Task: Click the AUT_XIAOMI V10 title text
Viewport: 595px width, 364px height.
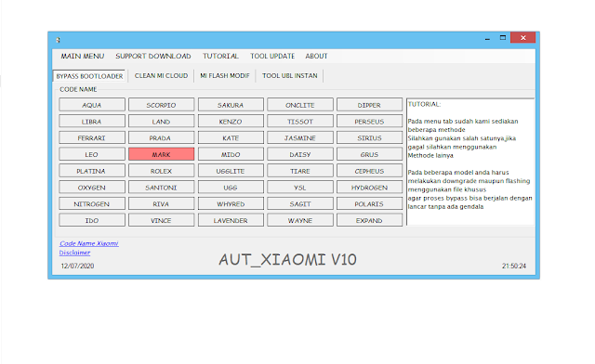Action: pyautogui.click(x=287, y=260)
